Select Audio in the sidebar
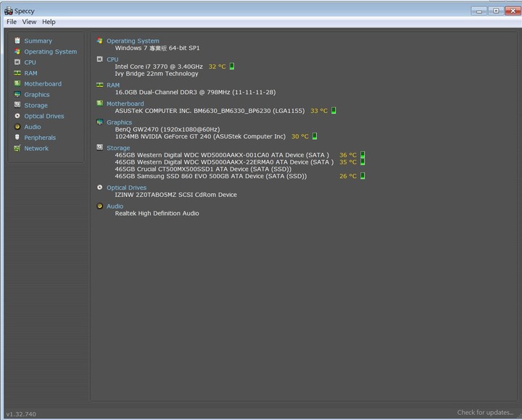 (33, 127)
